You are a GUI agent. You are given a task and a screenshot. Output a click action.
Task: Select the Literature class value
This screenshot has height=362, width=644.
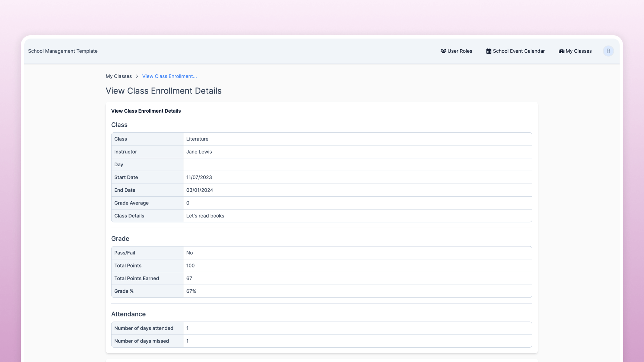click(197, 139)
